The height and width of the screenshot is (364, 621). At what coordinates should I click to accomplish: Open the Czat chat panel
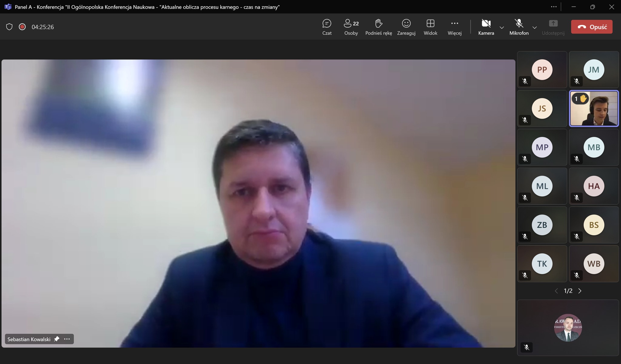(327, 27)
